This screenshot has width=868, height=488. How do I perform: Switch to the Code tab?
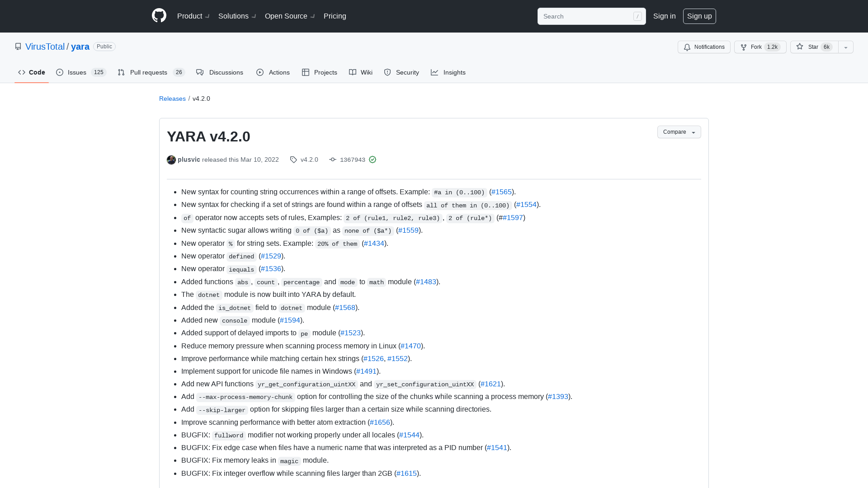click(x=32, y=72)
